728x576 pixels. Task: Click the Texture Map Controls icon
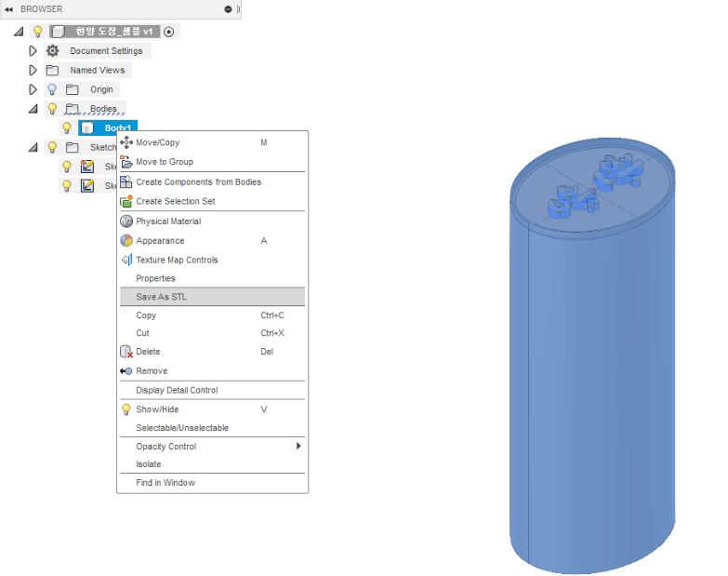126,260
